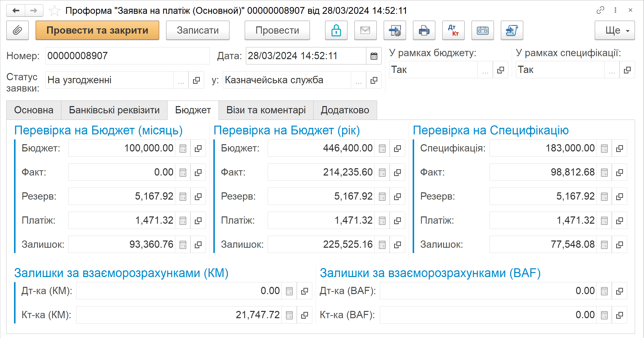Open linked value of yearly Резерв 5,167.92
The height and width of the screenshot is (338, 644).
pos(397,196)
